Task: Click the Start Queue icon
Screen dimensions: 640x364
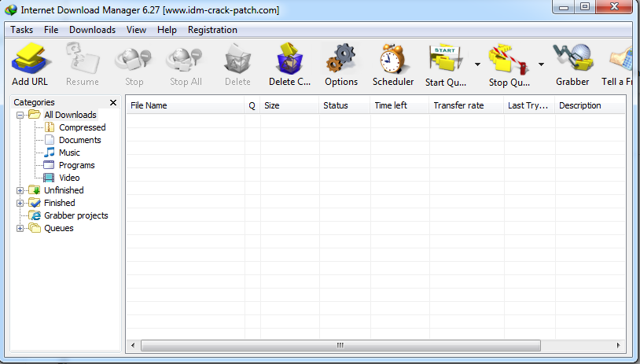Action: [x=446, y=59]
